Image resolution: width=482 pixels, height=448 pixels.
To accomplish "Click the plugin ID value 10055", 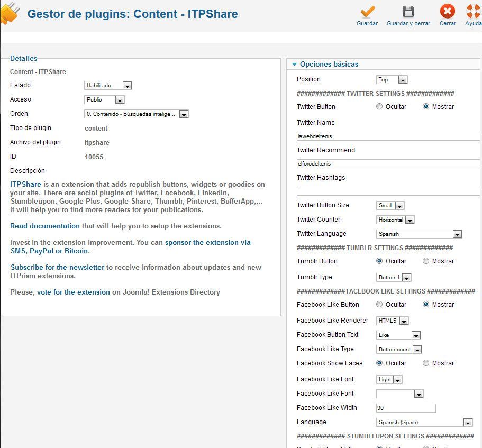I will click(94, 157).
